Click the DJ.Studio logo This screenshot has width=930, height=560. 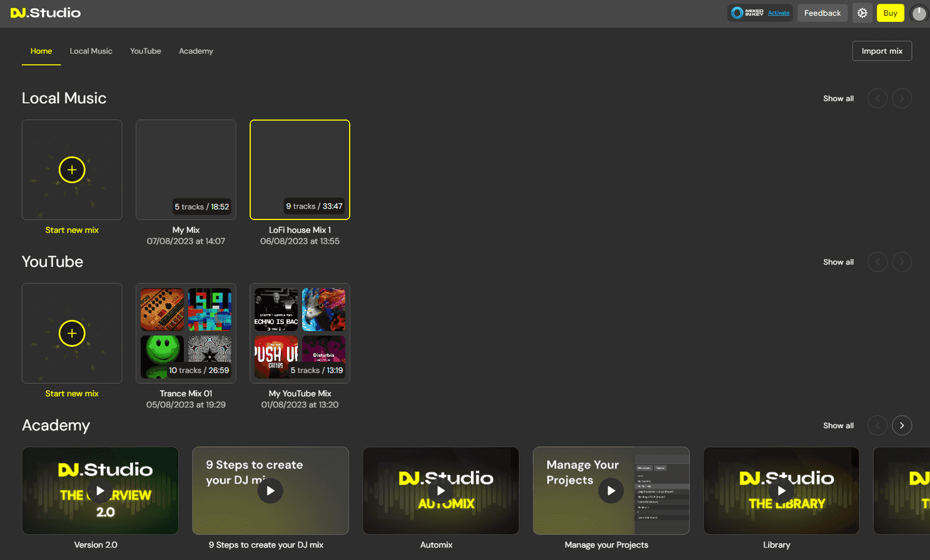coord(46,12)
